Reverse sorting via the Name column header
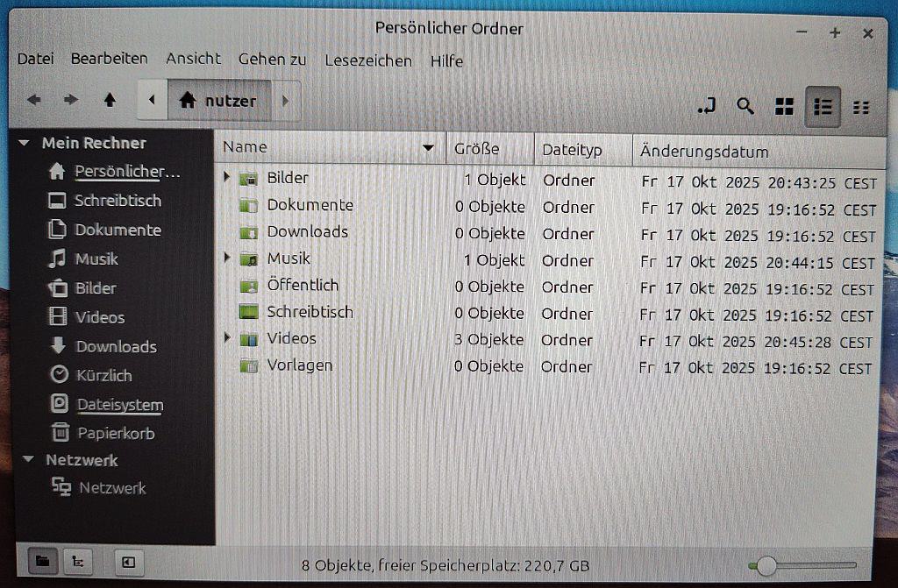The image size is (898, 588). click(246, 146)
